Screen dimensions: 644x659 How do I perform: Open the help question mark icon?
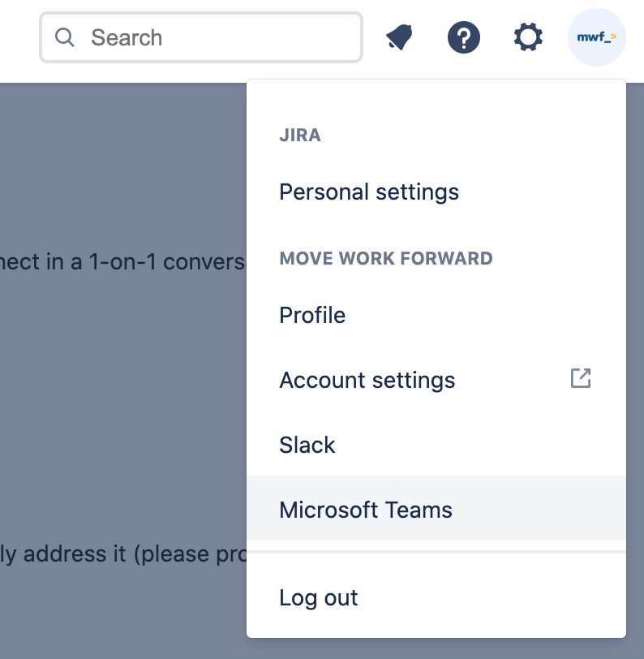tap(464, 37)
